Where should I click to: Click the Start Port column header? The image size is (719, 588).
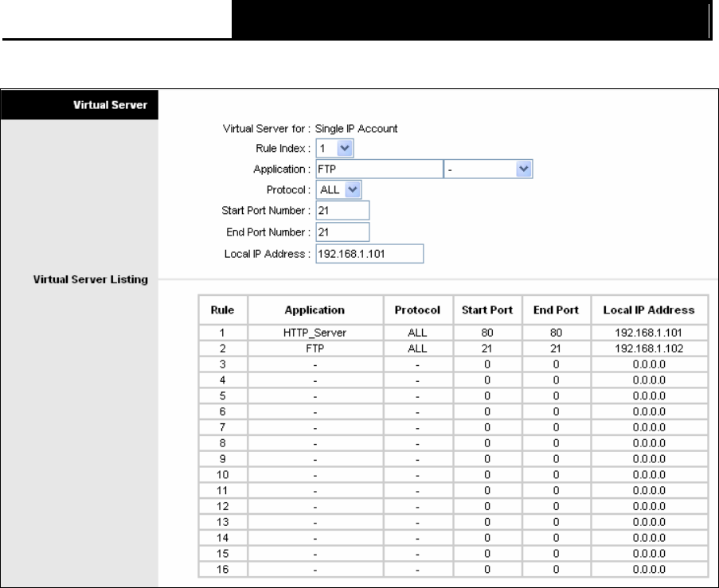(487, 310)
